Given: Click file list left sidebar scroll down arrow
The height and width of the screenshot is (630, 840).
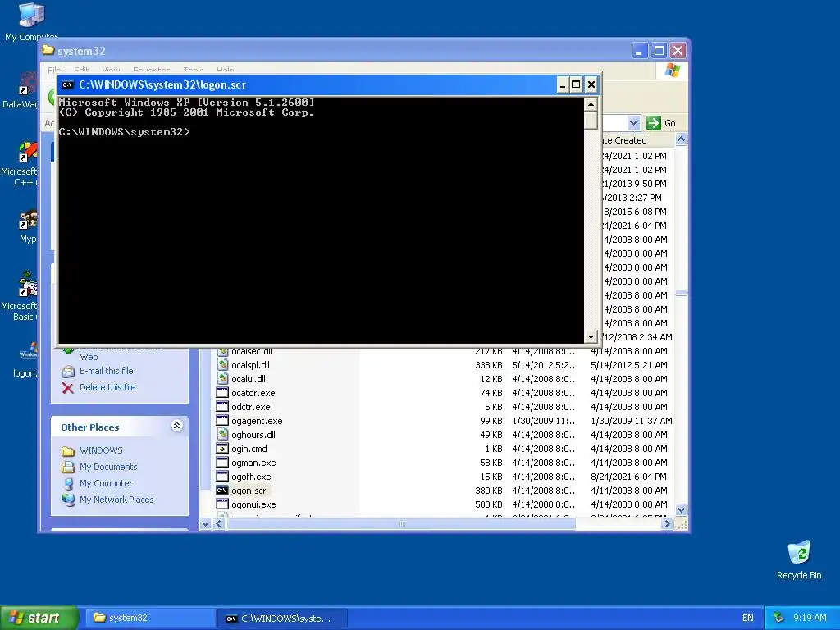Looking at the screenshot, I should 205,524.
